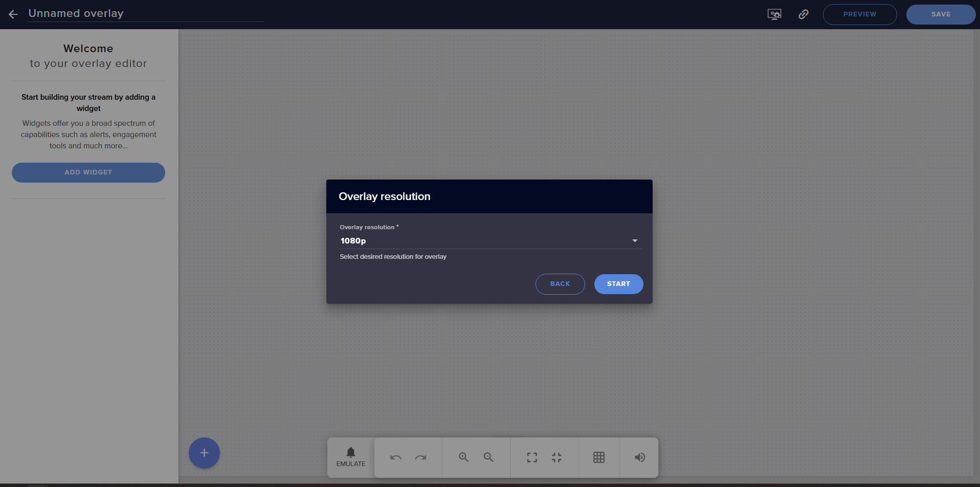
Task: Click the round plus button
Action: click(204, 453)
